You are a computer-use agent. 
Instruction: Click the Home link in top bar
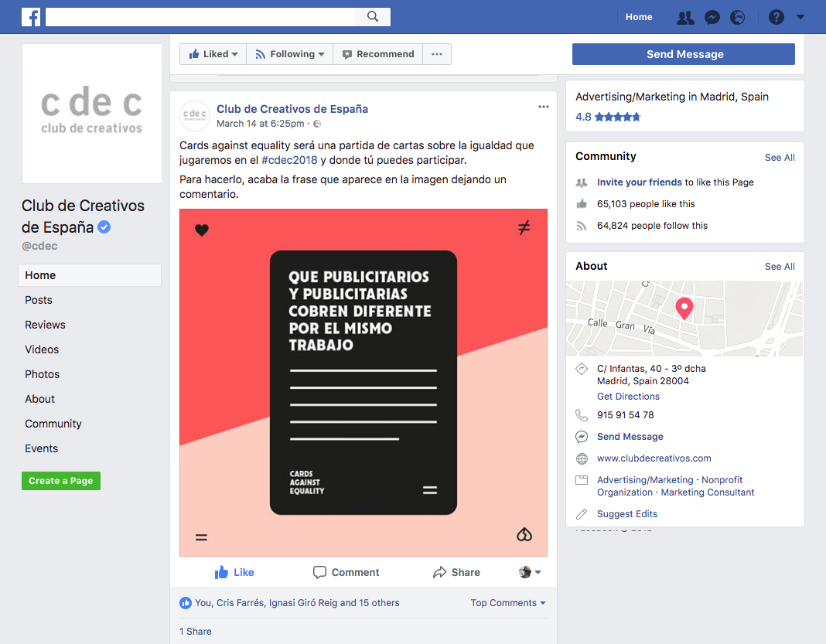(x=639, y=17)
